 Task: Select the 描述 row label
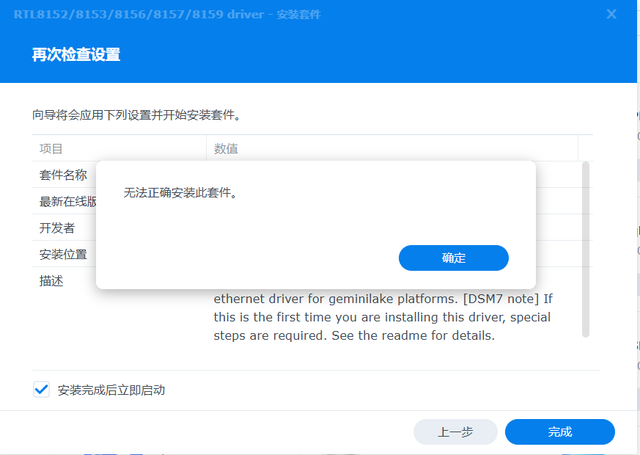[51, 281]
